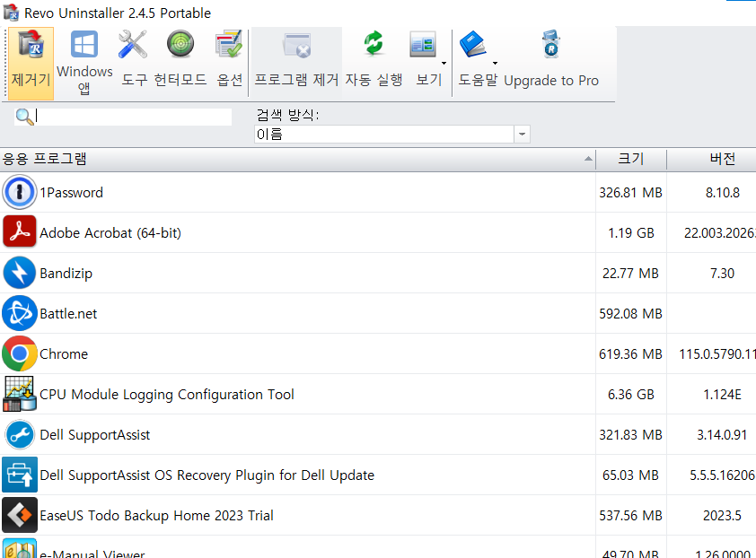This screenshot has height=558, width=756.
Task: Select the Chrome entry name
Action: click(x=64, y=354)
